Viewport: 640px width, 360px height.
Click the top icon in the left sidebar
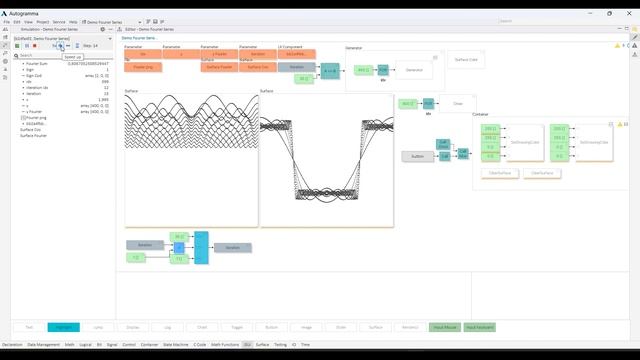(5, 29)
